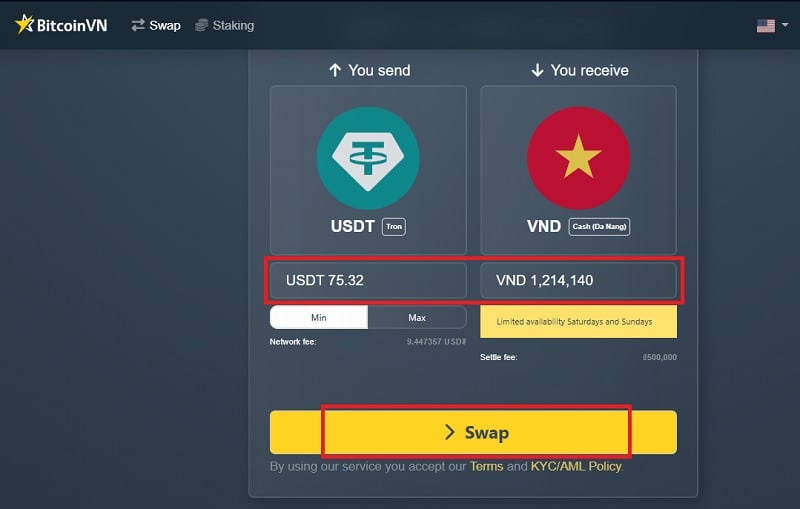Open the Swap tab in navigation

point(164,25)
